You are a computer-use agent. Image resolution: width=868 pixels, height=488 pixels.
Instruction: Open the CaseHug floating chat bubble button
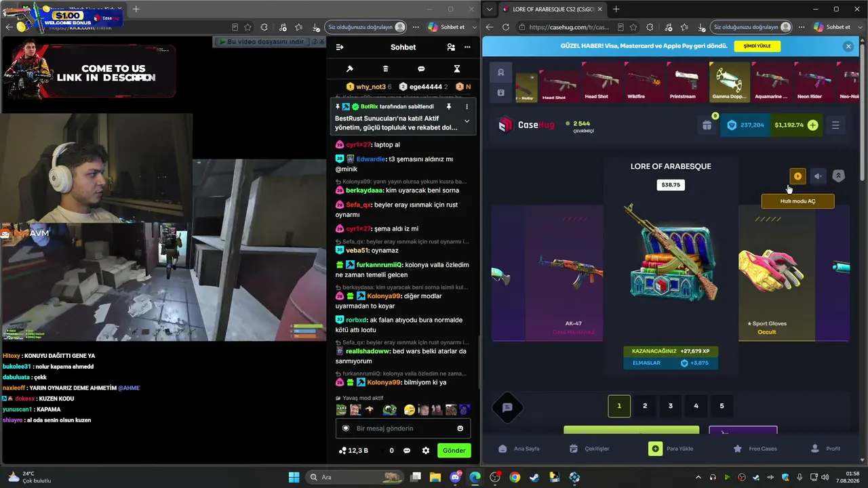click(507, 407)
